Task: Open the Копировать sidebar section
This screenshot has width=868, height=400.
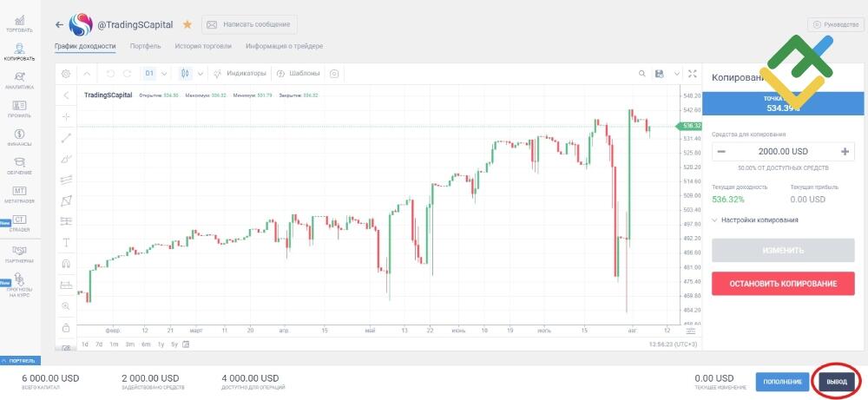Action: point(19,52)
